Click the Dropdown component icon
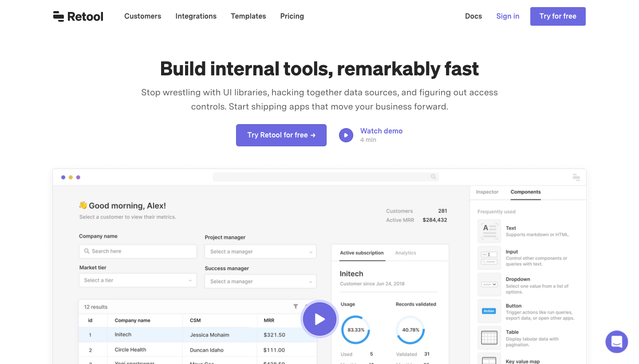 point(489,284)
